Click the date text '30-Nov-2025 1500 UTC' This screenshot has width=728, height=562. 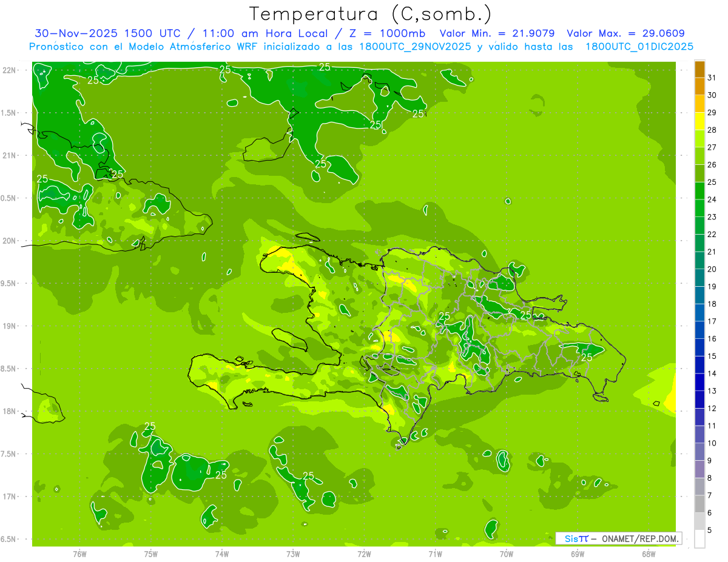coord(108,33)
